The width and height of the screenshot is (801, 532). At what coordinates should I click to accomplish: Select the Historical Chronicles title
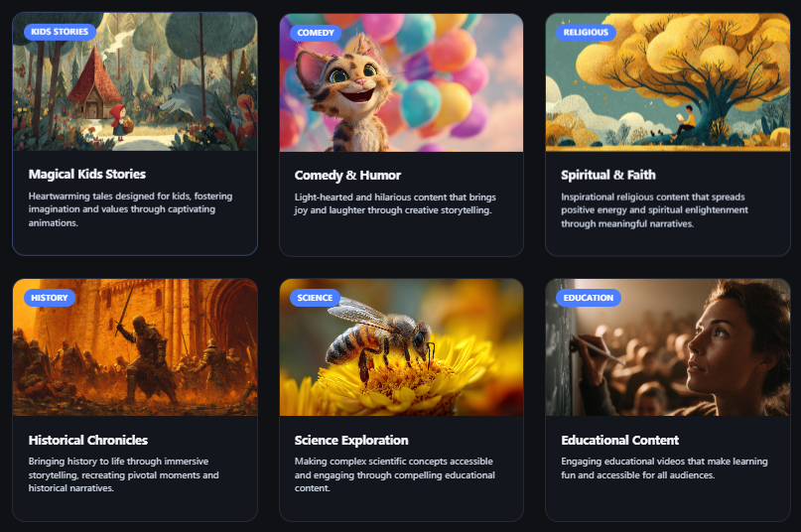pyautogui.click(x=88, y=440)
